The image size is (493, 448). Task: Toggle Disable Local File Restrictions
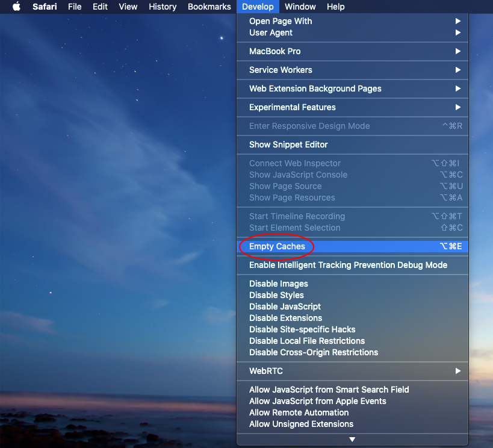tap(353, 341)
